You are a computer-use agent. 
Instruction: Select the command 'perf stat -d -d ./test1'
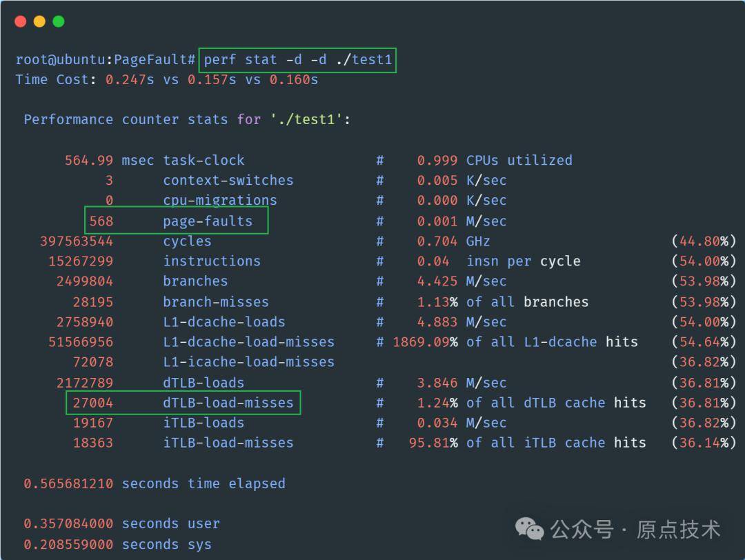point(298,59)
